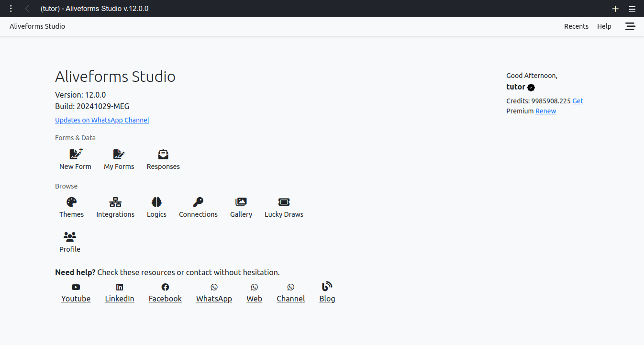Open the browser window menu
The width and height of the screenshot is (644, 345).
point(632,9)
